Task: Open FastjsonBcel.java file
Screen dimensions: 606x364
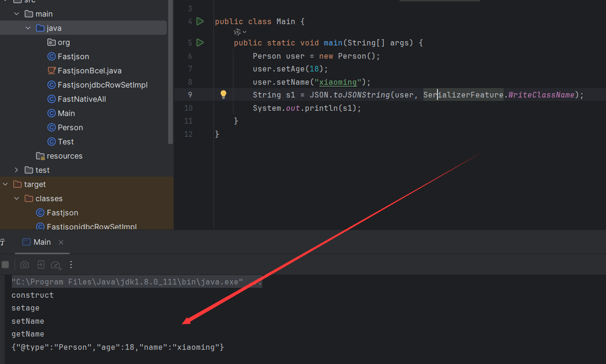Action: point(89,71)
